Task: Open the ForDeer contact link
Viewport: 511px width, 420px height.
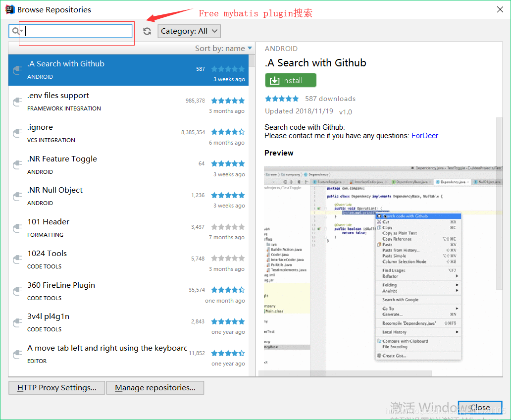Action: pyautogui.click(x=425, y=136)
